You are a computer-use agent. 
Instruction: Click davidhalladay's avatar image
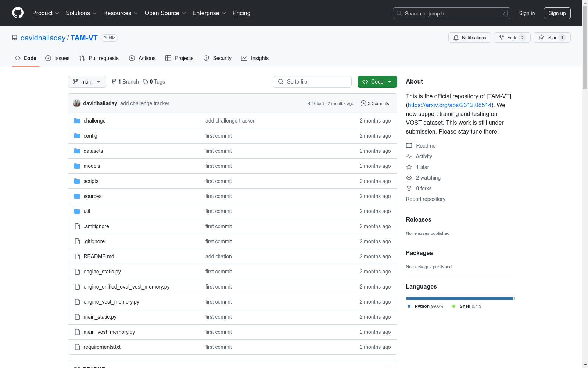pyautogui.click(x=77, y=103)
